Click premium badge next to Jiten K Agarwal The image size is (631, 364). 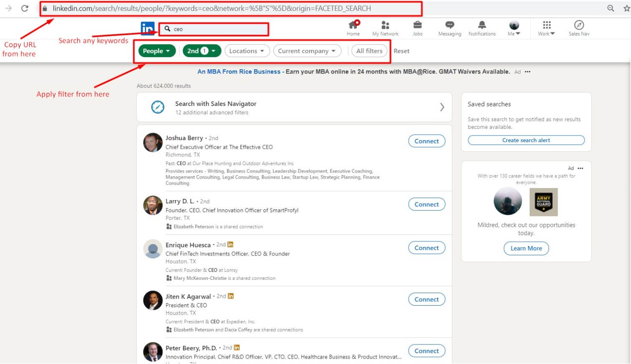pos(231,296)
